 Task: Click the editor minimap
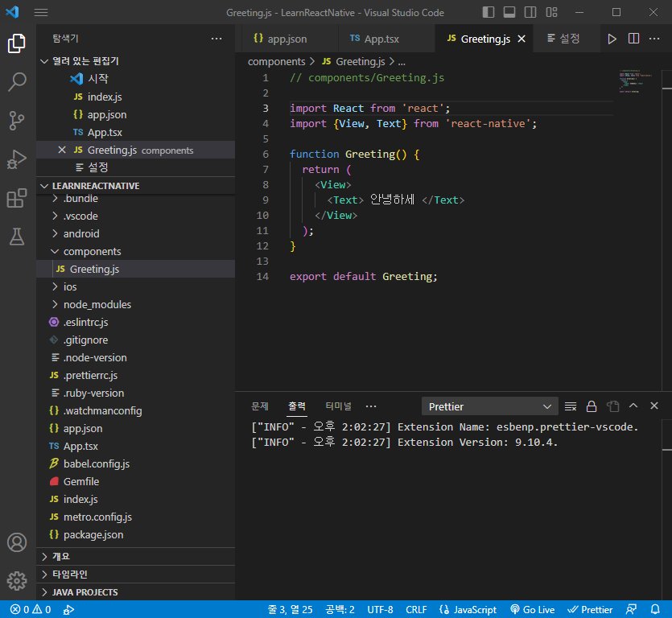coord(636,80)
